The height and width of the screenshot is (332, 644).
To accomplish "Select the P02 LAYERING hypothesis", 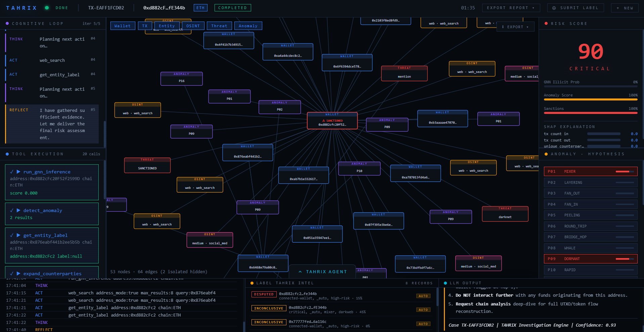I will click(591, 182).
